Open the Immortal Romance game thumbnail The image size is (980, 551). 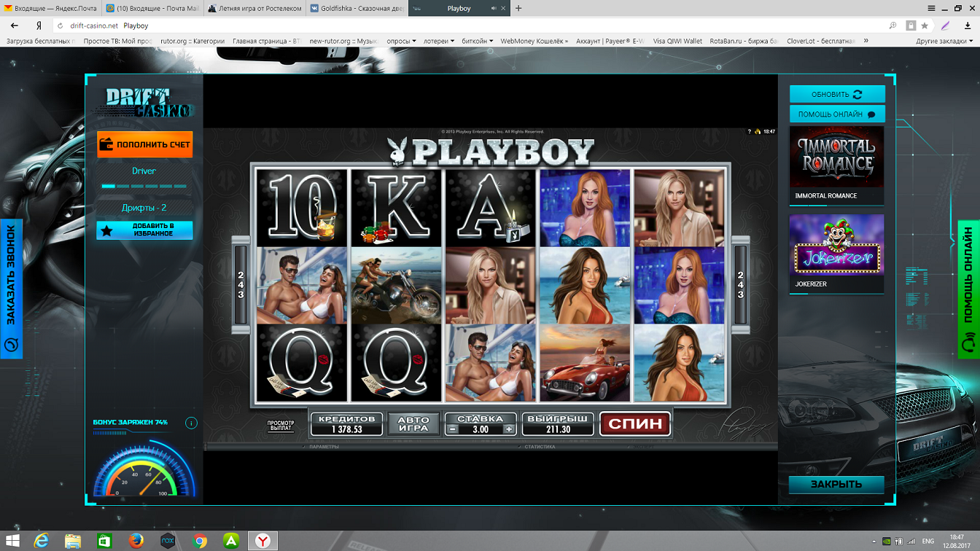(836, 165)
